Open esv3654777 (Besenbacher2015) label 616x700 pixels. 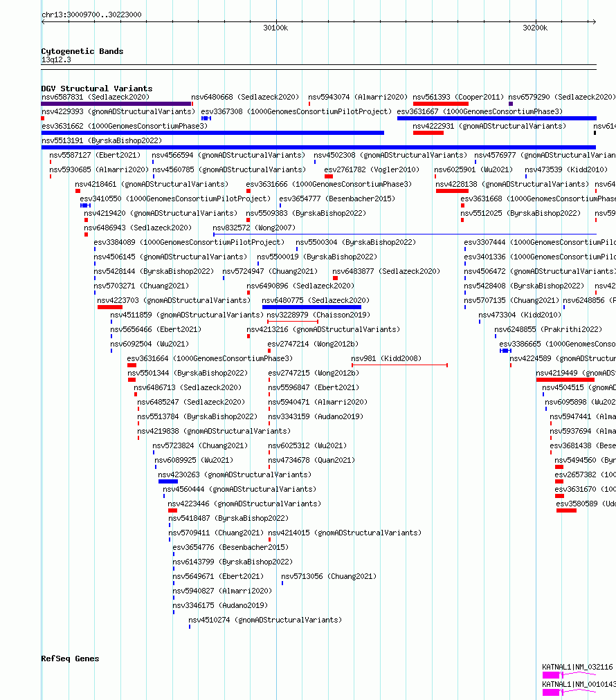[x=337, y=199]
